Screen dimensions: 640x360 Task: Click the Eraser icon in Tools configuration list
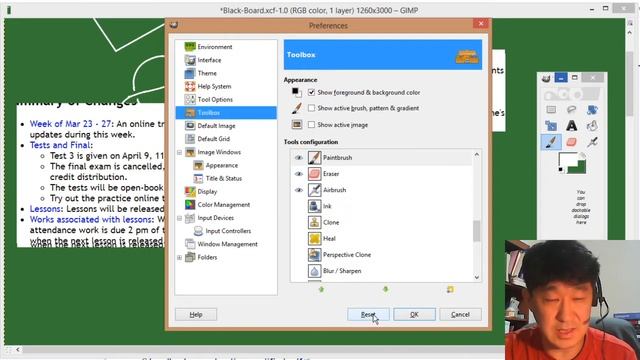tap(314, 174)
